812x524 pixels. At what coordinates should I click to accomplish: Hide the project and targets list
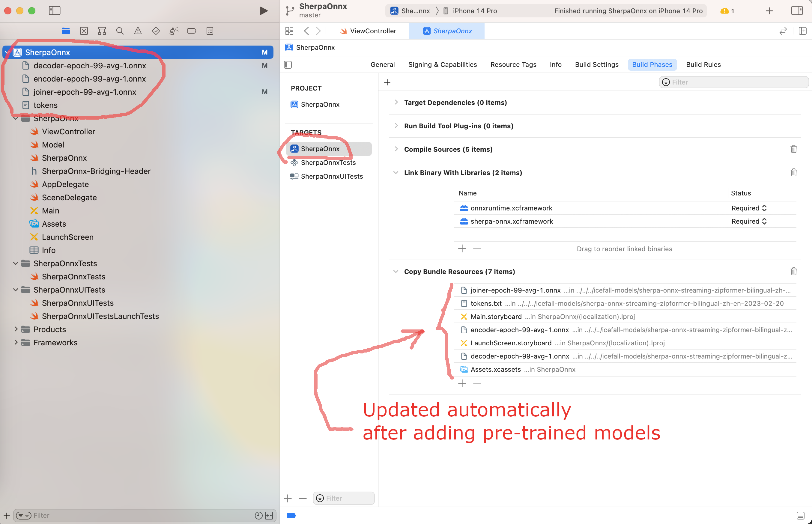[288, 65]
